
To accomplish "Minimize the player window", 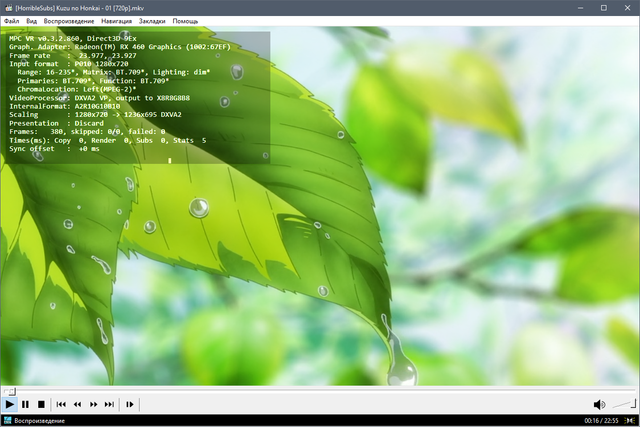I will tap(580, 8).
